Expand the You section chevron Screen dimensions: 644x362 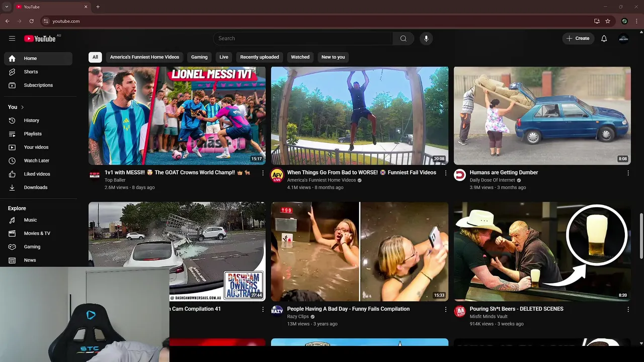pyautogui.click(x=22, y=107)
